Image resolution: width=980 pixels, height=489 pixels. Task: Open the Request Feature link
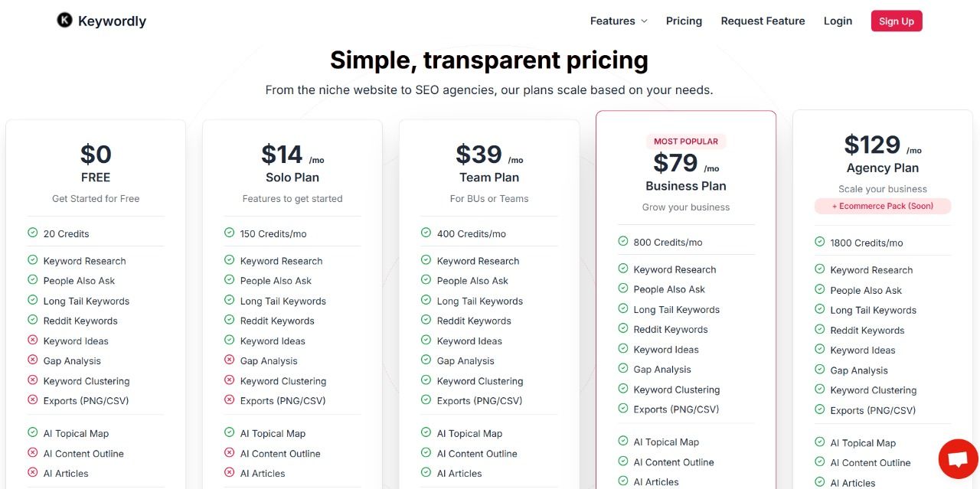(x=763, y=21)
